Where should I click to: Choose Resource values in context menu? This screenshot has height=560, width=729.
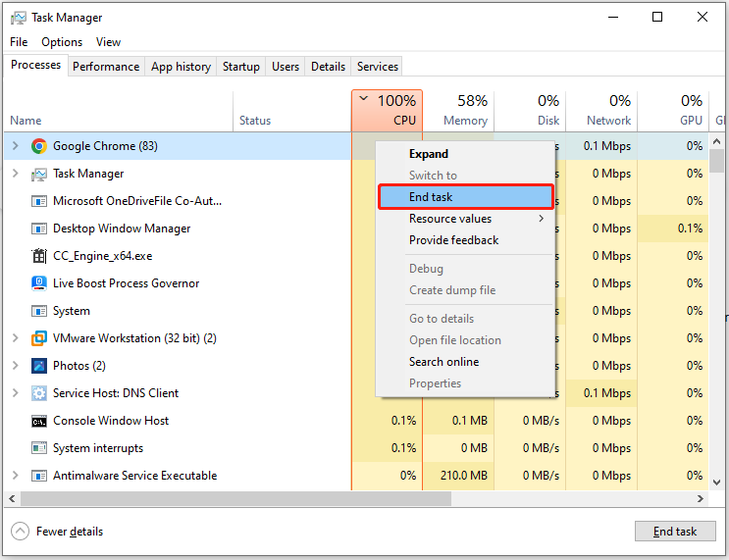click(x=465, y=219)
